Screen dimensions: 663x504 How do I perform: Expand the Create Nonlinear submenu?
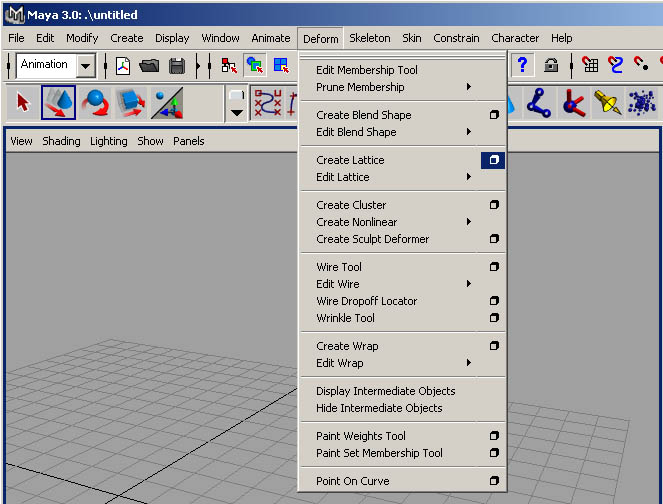coord(468,222)
